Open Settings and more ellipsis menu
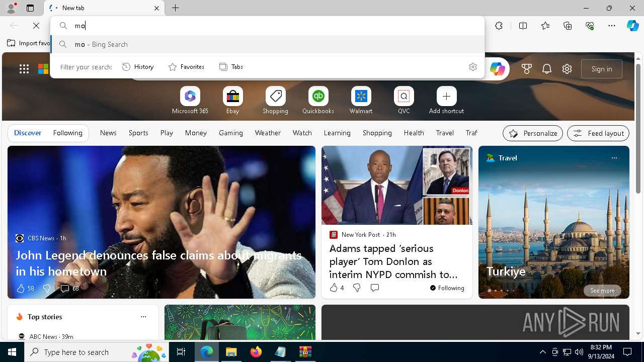 (x=612, y=26)
